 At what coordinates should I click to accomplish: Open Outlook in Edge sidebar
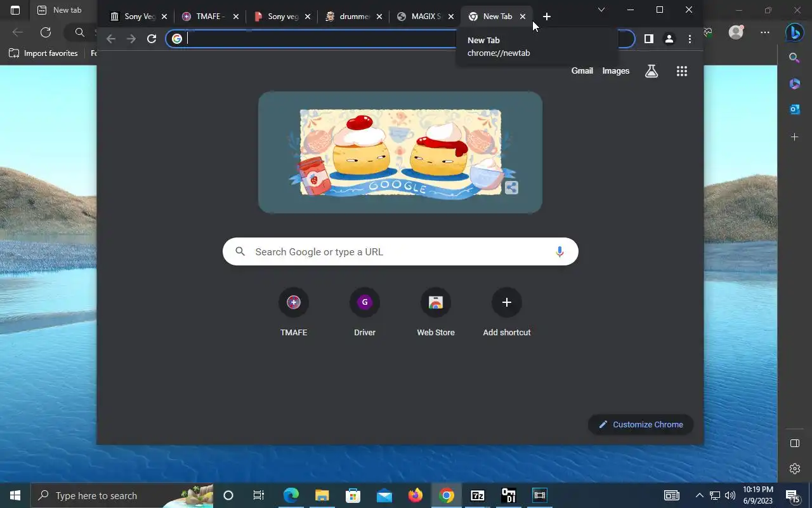pyautogui.click(x=794, y=110)
